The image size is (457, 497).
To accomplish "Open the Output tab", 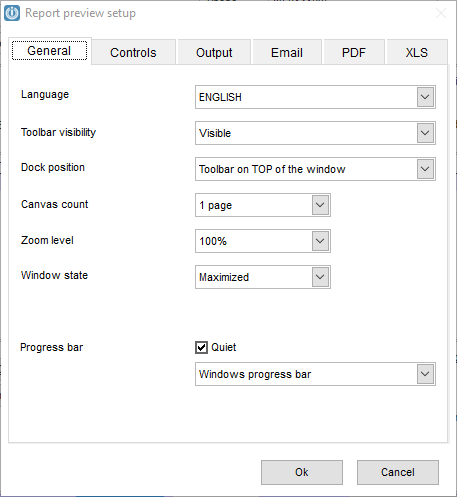I will pos(214,52).
